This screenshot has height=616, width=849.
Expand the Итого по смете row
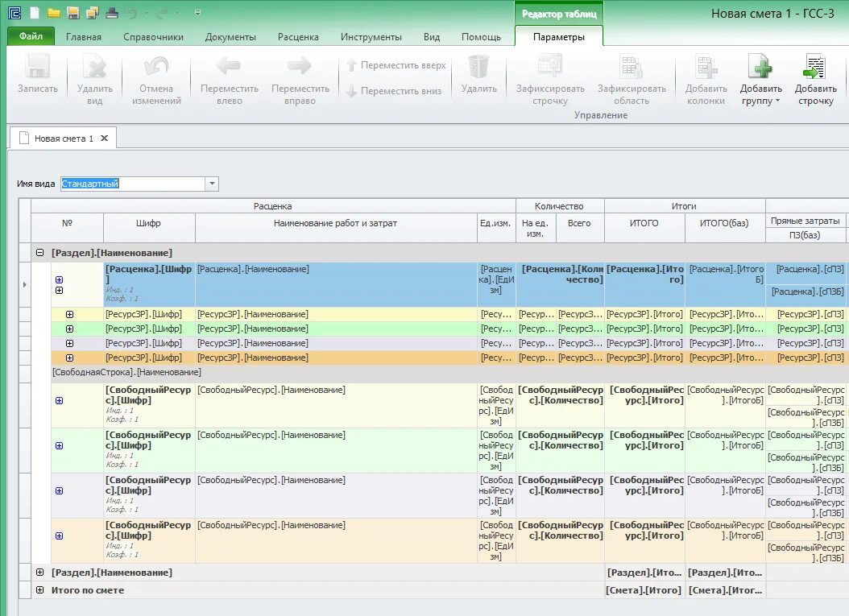click(x=39, y=590)
